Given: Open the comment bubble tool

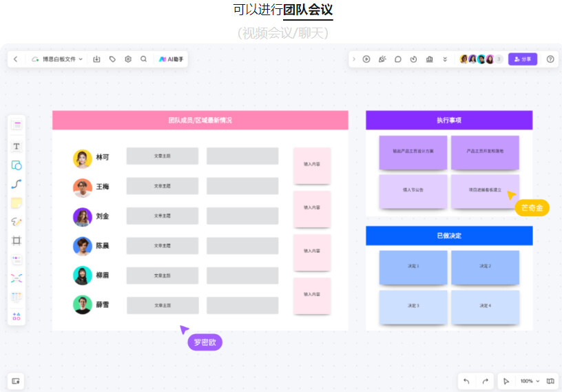Looking at the screenshot, I should point(398,59).
